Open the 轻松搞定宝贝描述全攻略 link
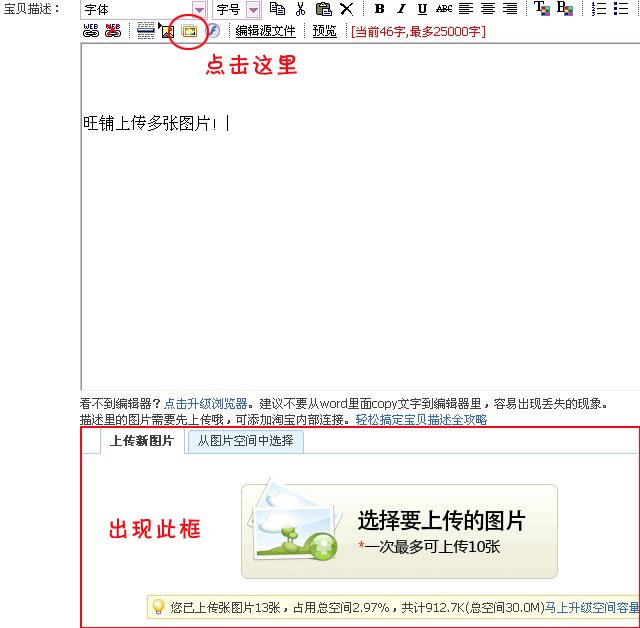Image resolution: width=640 pixels, height=628 pixels. pos(421,419)
